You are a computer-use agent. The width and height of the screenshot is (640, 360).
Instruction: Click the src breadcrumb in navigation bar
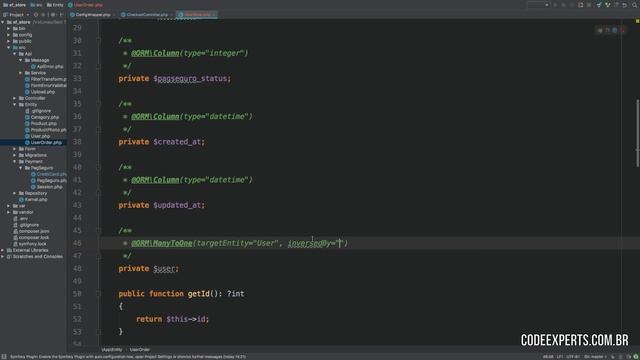36,5
